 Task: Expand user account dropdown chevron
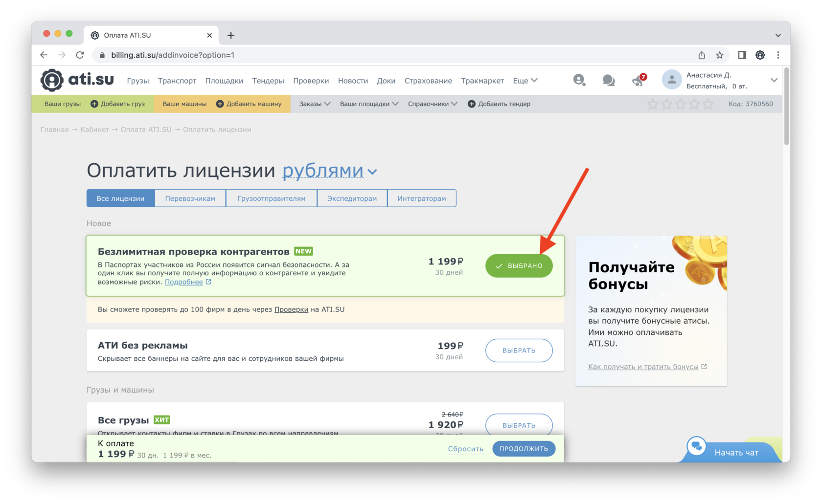pyautogui.click(x=774, y=80)
